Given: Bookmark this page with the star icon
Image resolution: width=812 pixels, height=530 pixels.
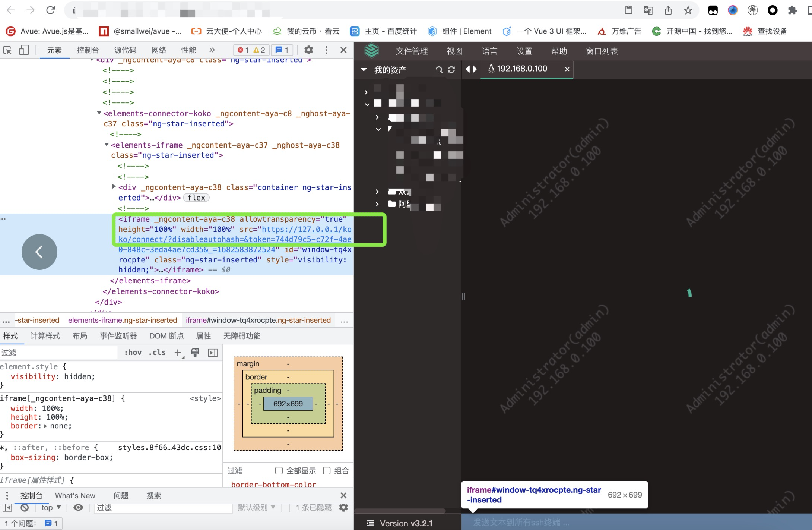Looking at the screenshot, I should (x=688, y=10).
